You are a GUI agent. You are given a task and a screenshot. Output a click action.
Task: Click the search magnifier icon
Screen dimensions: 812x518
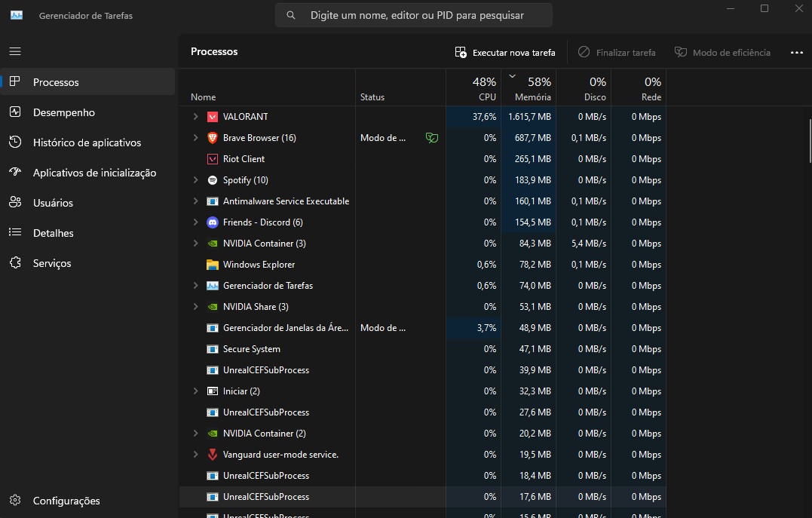click(x=291, y=16)
